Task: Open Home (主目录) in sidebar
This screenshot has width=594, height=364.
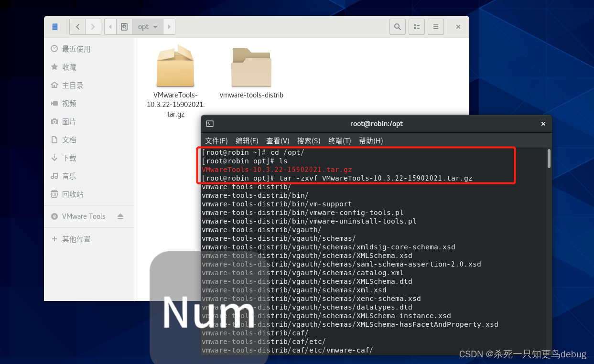Action: pyautogui.click(x=89, y=85)
